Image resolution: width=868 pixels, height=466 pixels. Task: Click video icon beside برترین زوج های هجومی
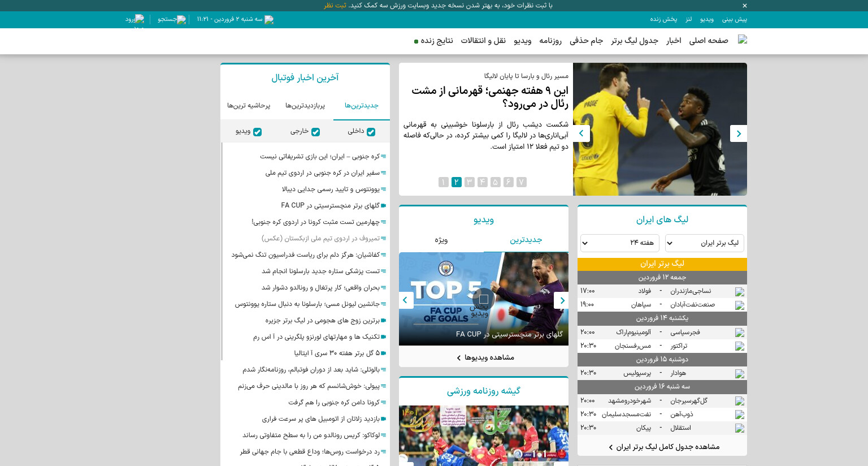click(x=384, y=321)
